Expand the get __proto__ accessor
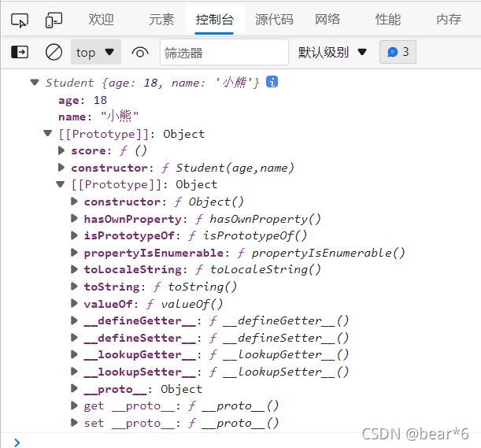This screenshot has height=448, width=481. point(74,405)
